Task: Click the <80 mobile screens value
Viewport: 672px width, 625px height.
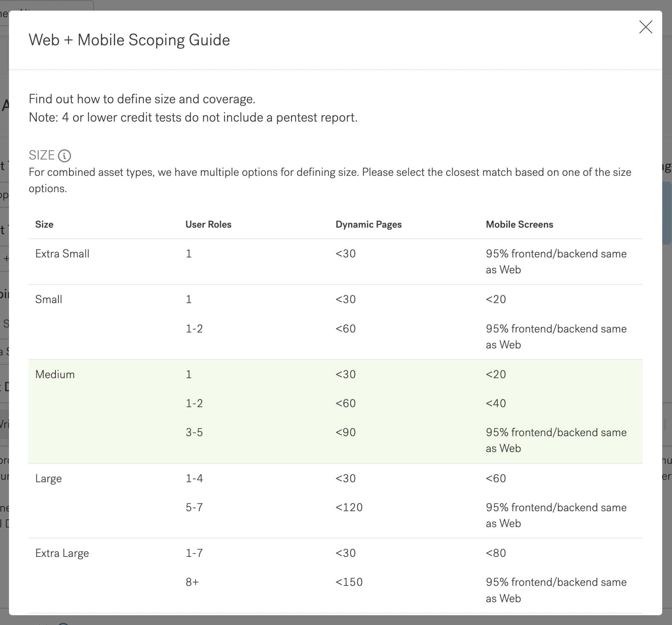Action: coord(496,553)
